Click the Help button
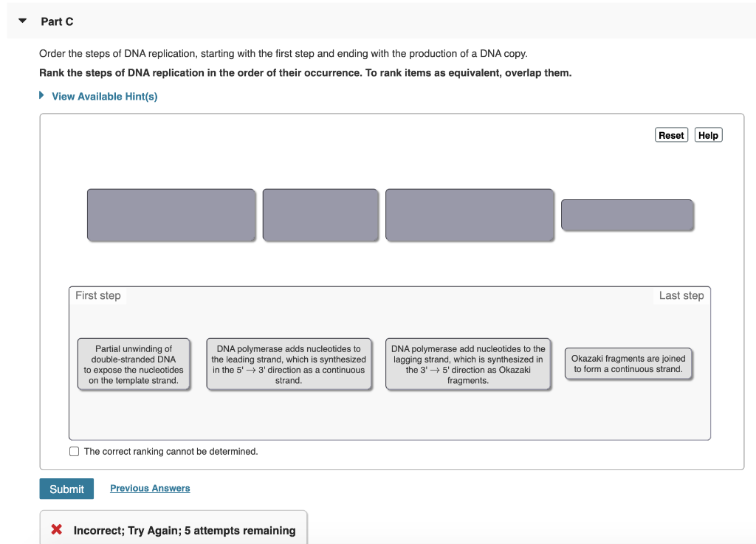This screenshot has height=544, width=756. (x=708, y=135)
